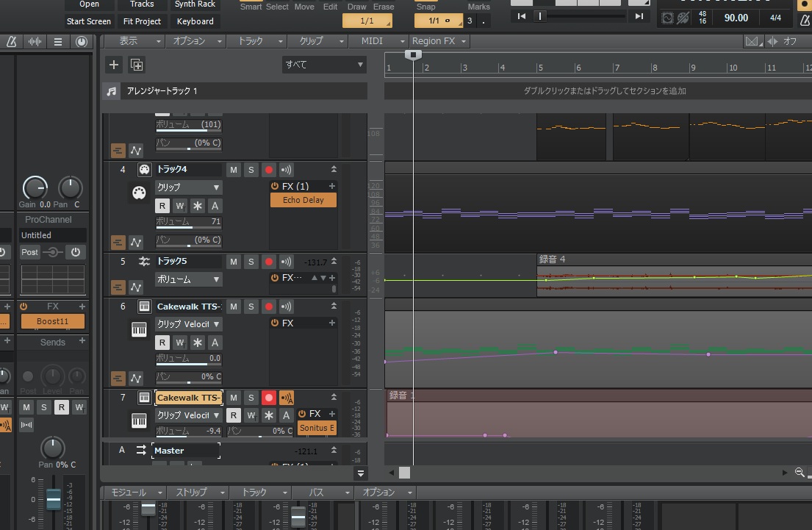Click the Fit Project button
Screen dimensions: 812x530
(143, 21)
